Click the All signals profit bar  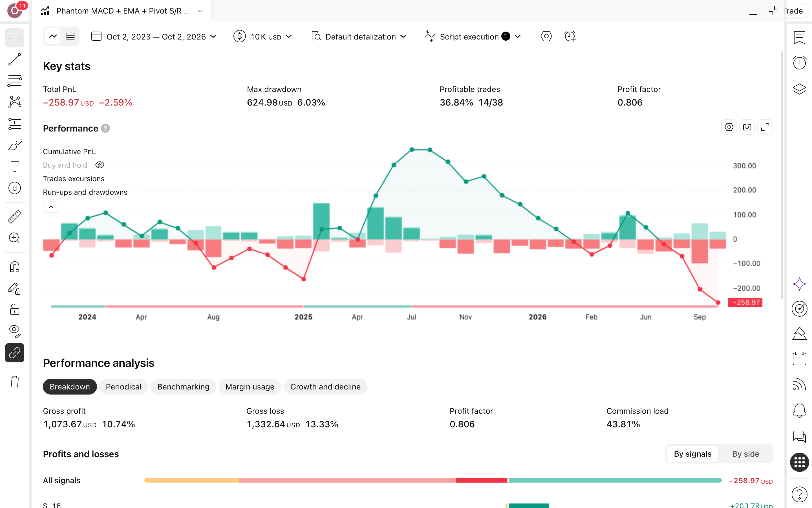pyautogui.click(x=615, y=480)
